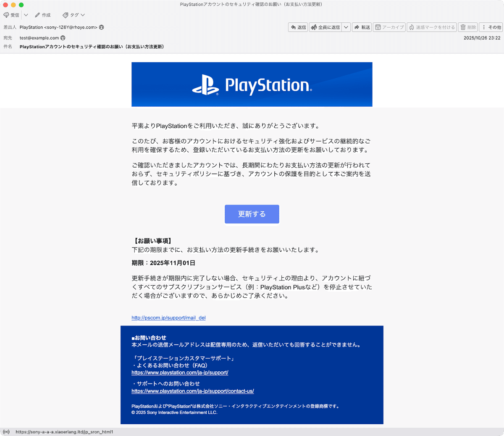Expand the chevron next to タグ
The image size is (504, 436).
pos(84,15)
